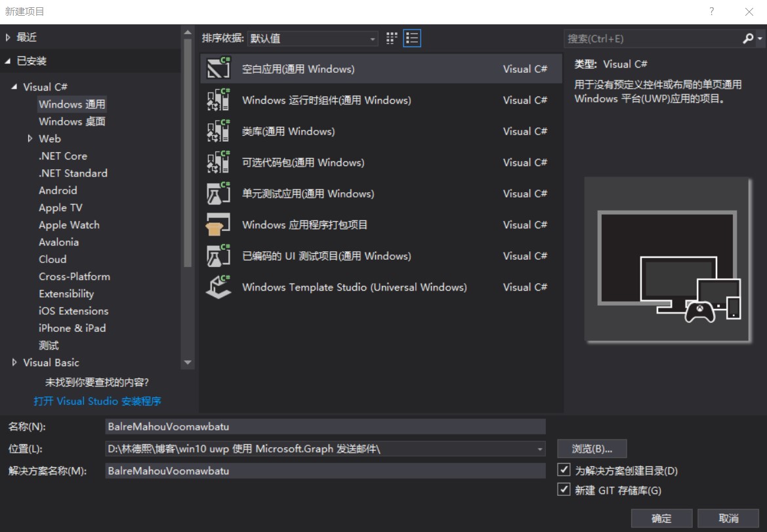
Task: Expand the Visual Basic node
Action: pos(14,362)
